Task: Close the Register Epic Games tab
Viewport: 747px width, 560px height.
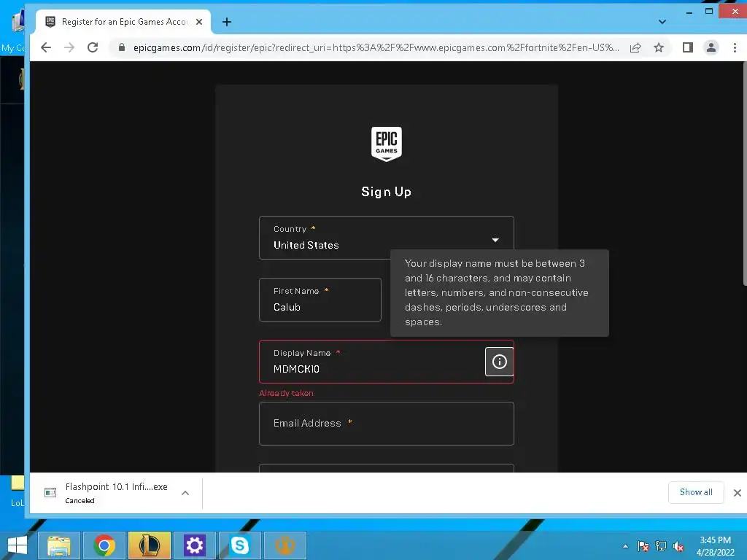Action: 199,22
